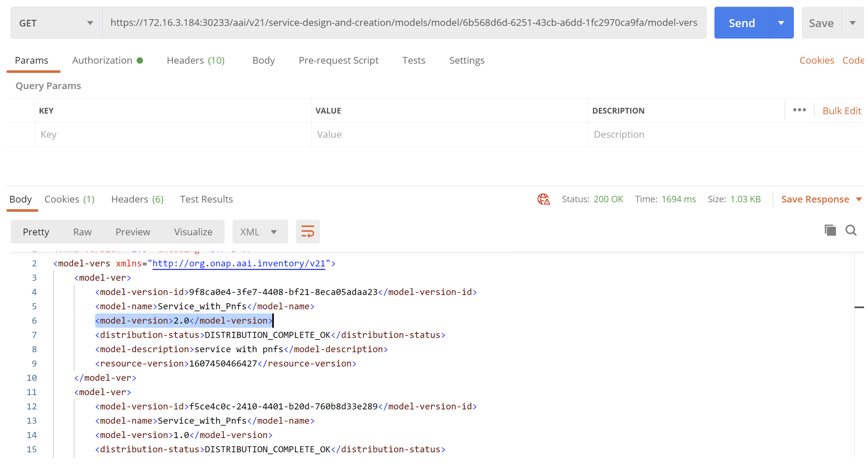Viewport: 868px width, 473px height.
Task: Open the three-dots column options menu
Action: (799, 110)
